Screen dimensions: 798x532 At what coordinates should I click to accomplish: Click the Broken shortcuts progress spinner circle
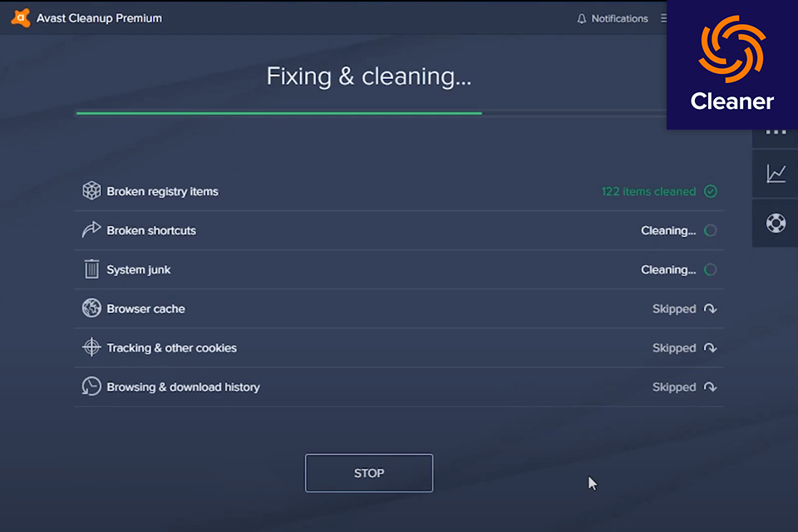(x=711, y=230)
